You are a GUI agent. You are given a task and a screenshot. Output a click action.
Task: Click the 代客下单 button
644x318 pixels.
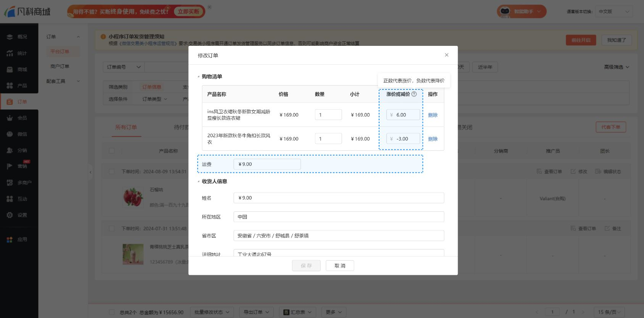pos(611,127)
